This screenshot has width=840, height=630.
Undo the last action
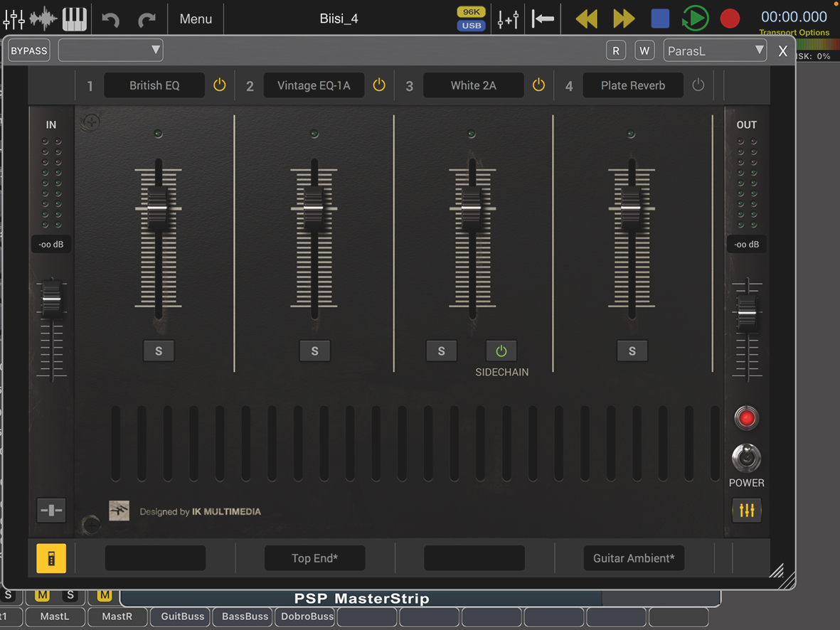(x=110, y=20)
